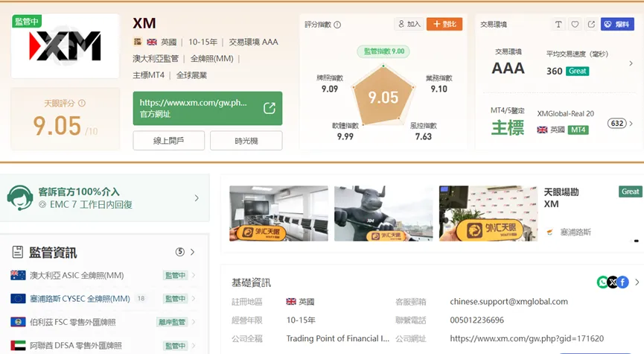This screenshot has height=354, width=644.
Task: Click the Australia flag icon
Action: 18,275
